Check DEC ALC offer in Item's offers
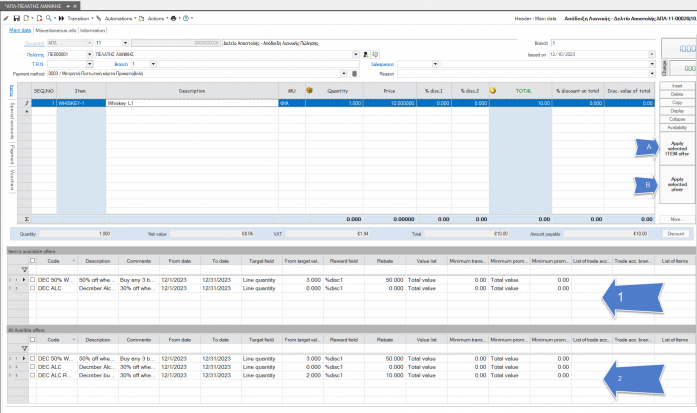 click(32, 288)
